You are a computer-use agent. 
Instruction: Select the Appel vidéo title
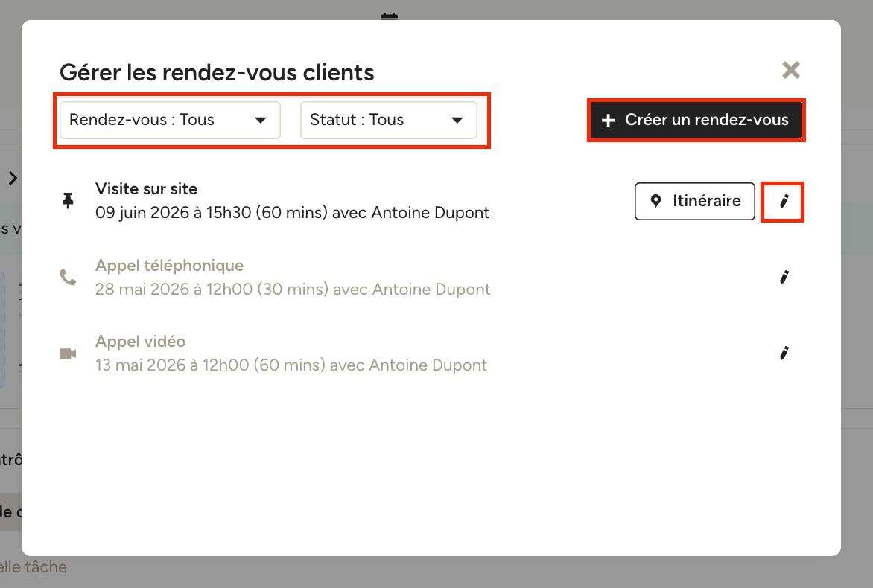pos(140,341)
